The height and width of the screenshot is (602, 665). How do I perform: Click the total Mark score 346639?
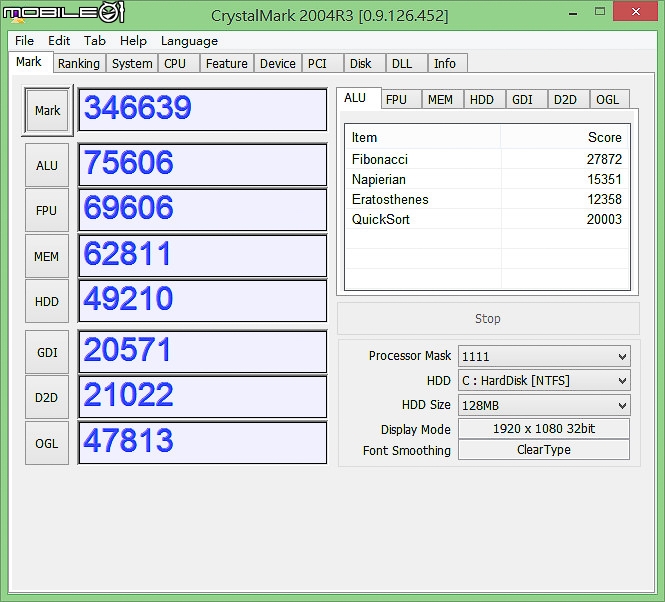(137, 107)
